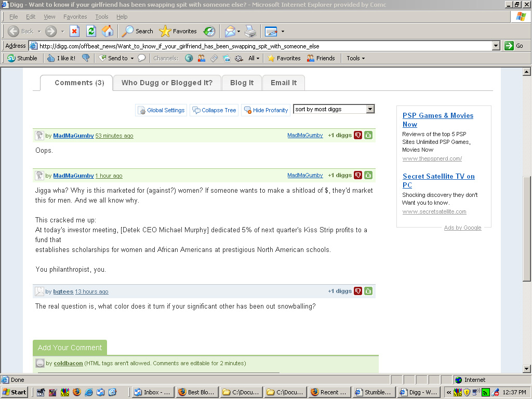Open the History clock icon
Screen dimensions: 532x399
pyautogui.click(x=209, y=31)
